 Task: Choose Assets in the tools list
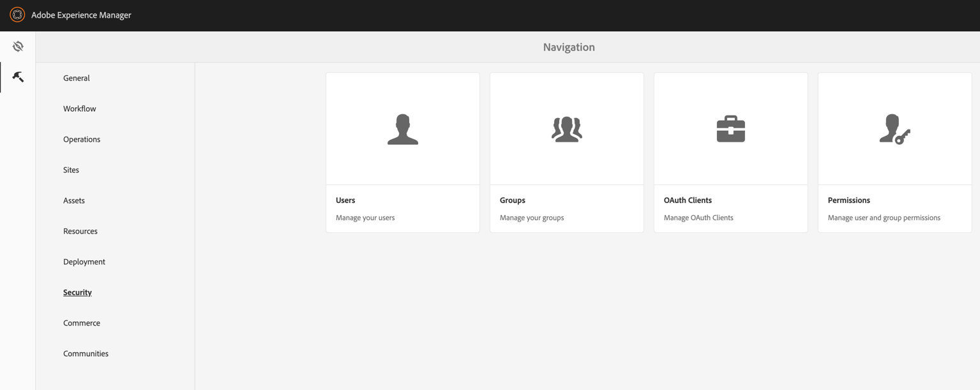click(x=74, y=200)
